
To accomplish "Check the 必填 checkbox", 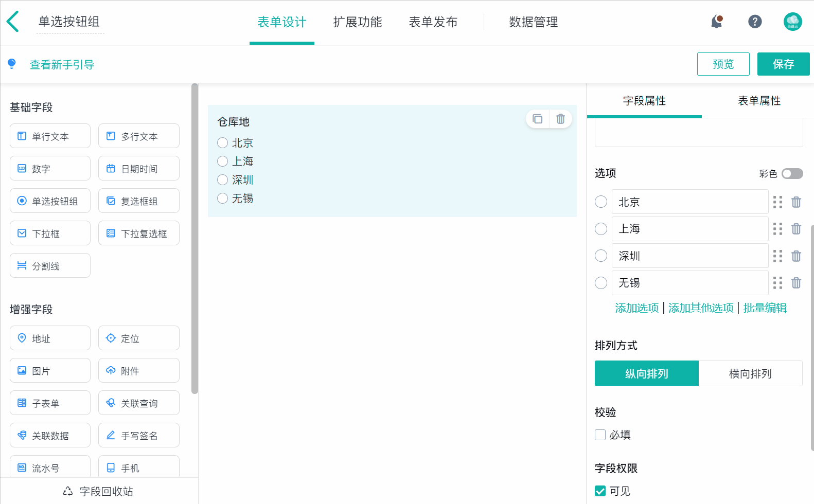I will (x=600, y=435).
